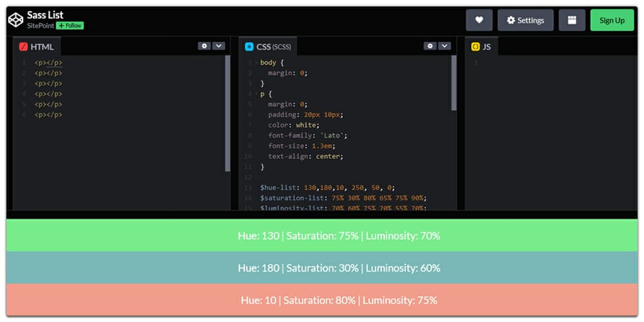
Task: Click the yellow JS parentheses icon
Action: point(475,47)
